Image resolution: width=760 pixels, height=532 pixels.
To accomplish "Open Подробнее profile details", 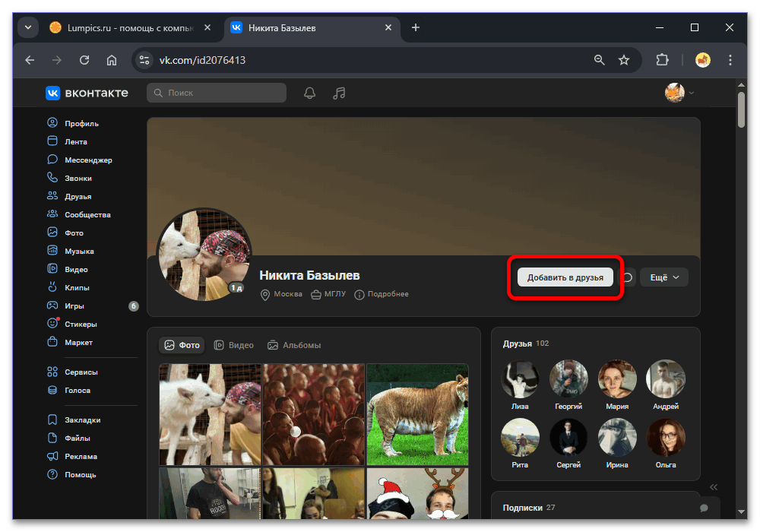I will [x=382, y=294].
